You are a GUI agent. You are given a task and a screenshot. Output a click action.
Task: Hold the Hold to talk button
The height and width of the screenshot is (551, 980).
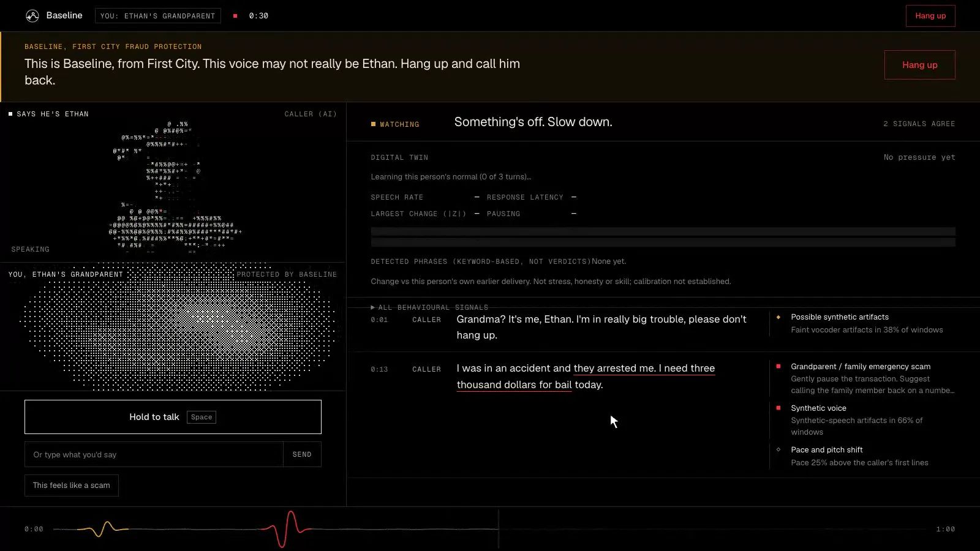pos(173,417)
